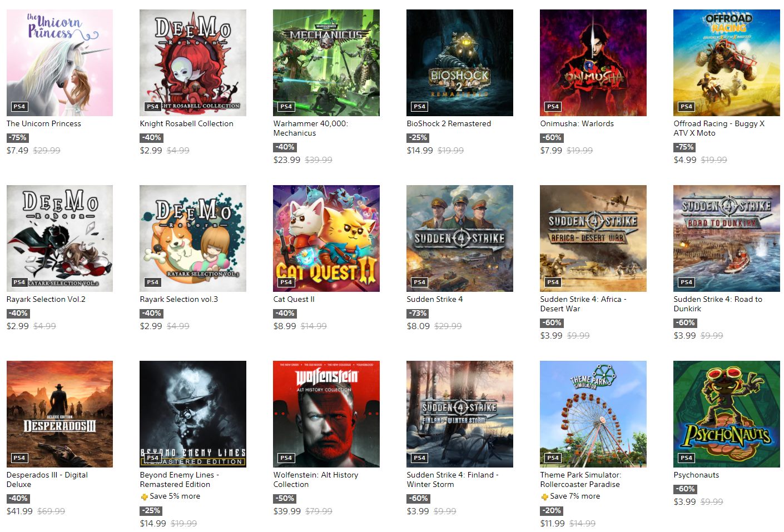Click the BioShock 2 Remastered cover art
Image resolution: width=784 pixels, height=532 pixels.
click(460, 63)
